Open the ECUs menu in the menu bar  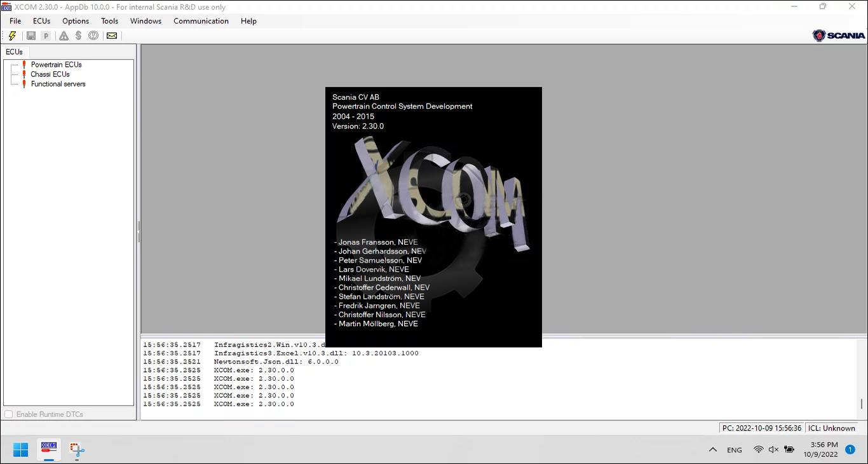tap(41, 21)
